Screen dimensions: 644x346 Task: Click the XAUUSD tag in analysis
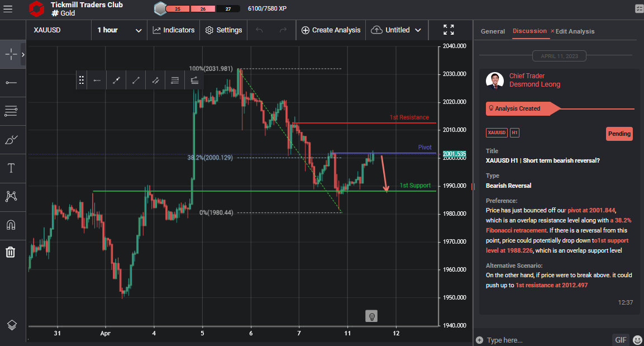pyautogui.click(x=497, y=132)
